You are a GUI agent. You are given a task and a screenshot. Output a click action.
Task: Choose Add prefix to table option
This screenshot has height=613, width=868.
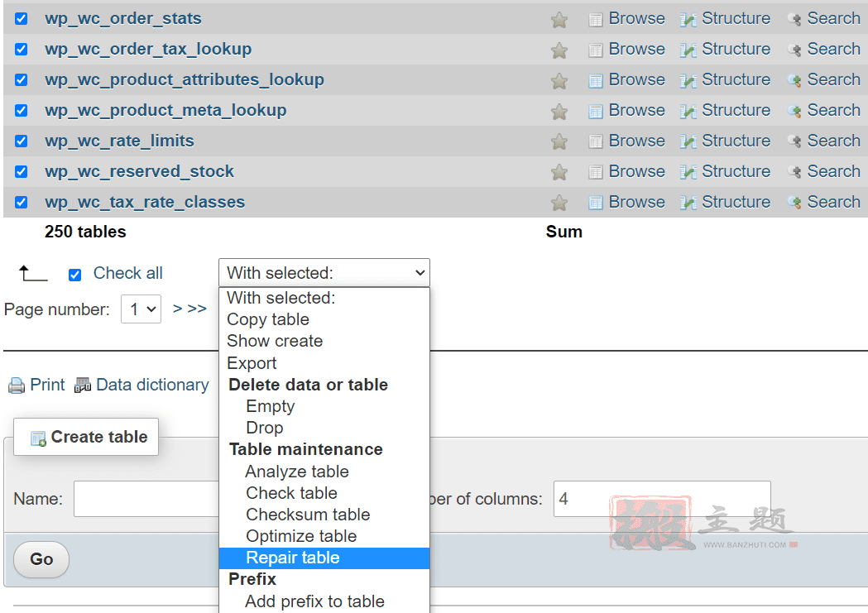(324, 601)
